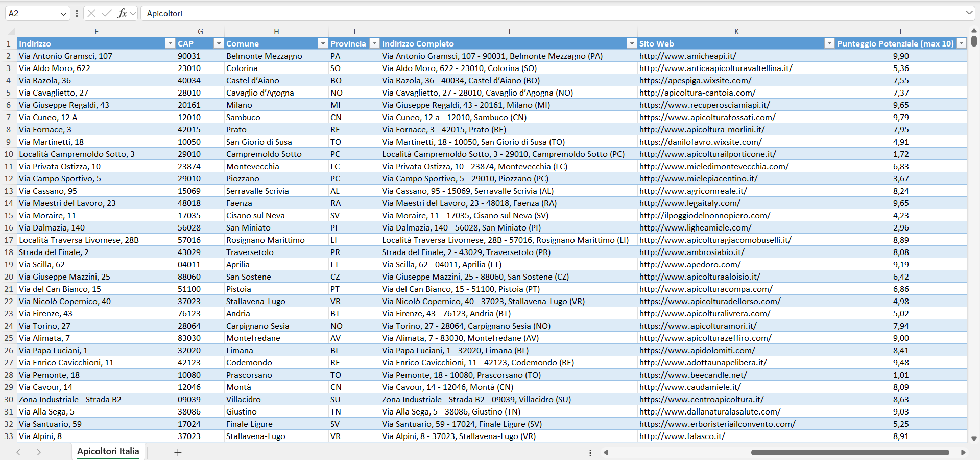The image size is (980, 460).
Task: Click vertical scrollbar down arrow
Action: pyautogui.click(x=974, y=439)
